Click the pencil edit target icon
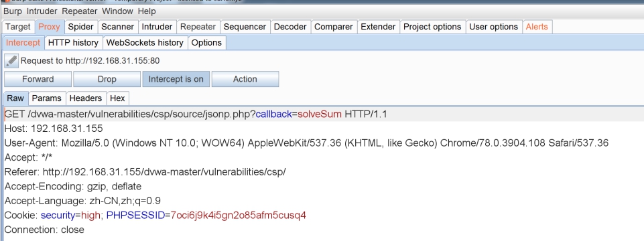 point(11,61)
